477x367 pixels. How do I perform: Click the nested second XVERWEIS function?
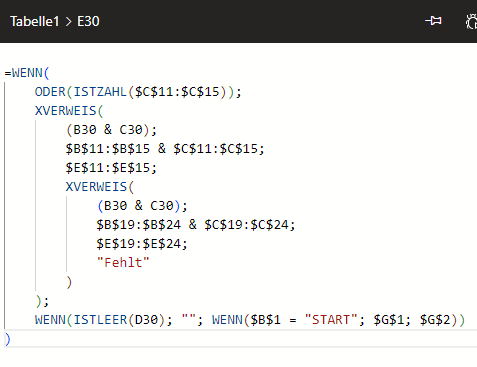click(x=96, y=187)
